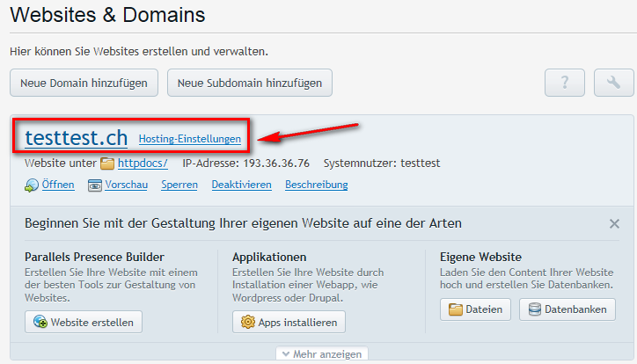Click the Apps installieren button

point(289,322)
